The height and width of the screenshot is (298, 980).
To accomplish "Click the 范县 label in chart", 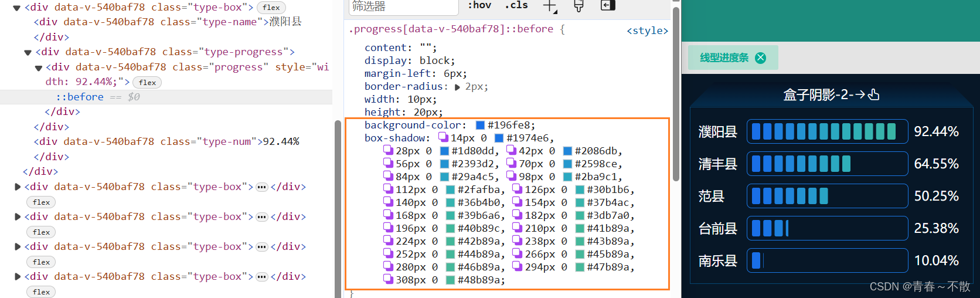I will [711, 196].
